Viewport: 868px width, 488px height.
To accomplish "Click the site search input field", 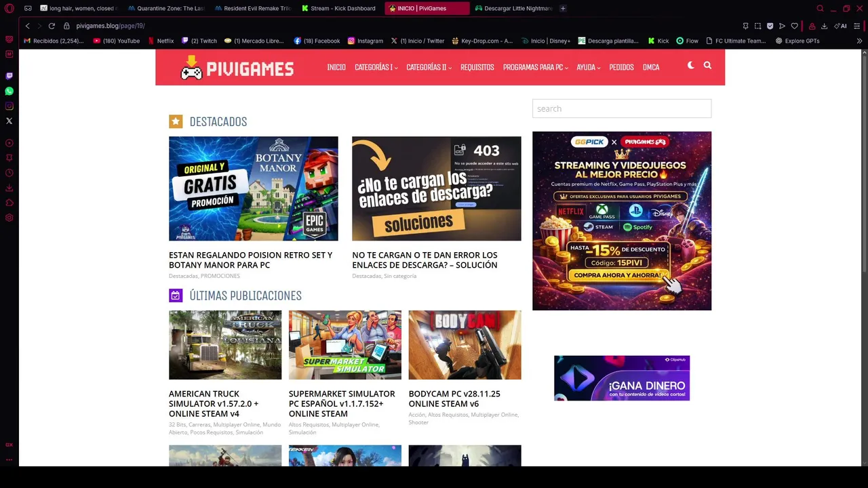I will pyautogui.click(x=622, y=108).
